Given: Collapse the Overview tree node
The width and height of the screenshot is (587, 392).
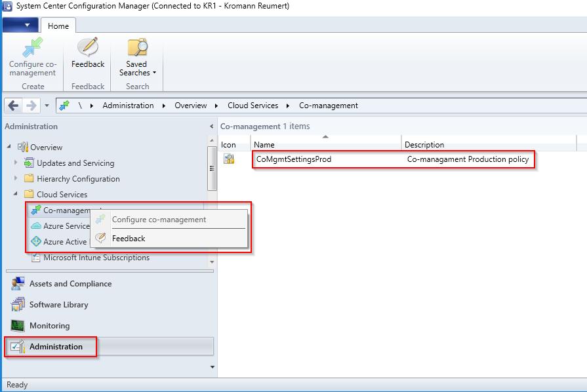Looking at the screenshot, I should (x=9, y=147).
